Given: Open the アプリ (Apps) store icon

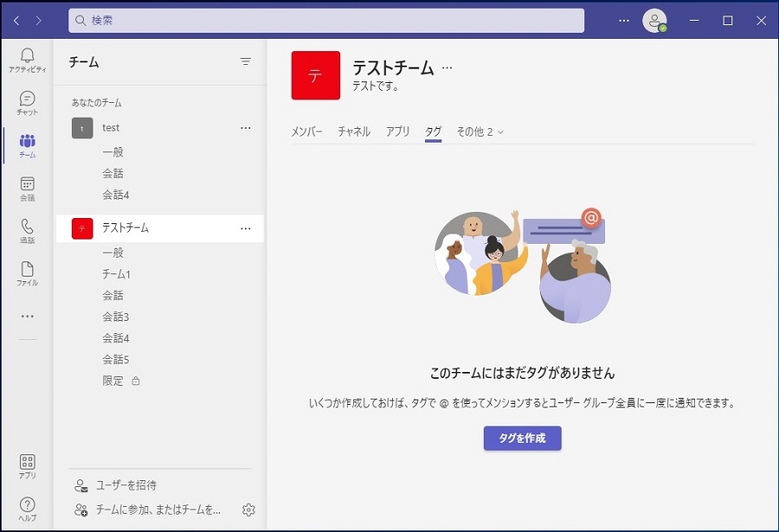Looking at the screenshot, I should tap(28, 466).
